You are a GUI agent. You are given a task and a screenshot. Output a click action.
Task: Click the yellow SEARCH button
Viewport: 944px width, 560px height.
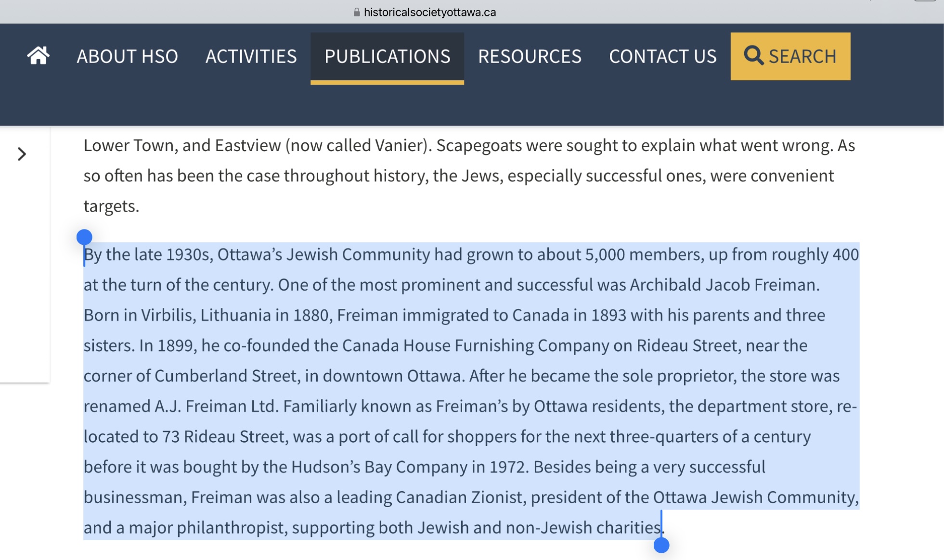tap(790, 56)
